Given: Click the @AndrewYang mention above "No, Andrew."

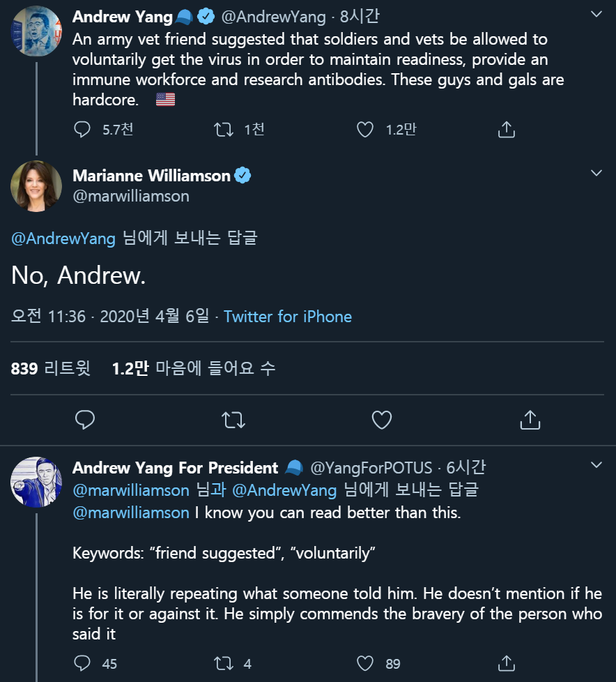Looking at the screenshot, I should 63,238.
